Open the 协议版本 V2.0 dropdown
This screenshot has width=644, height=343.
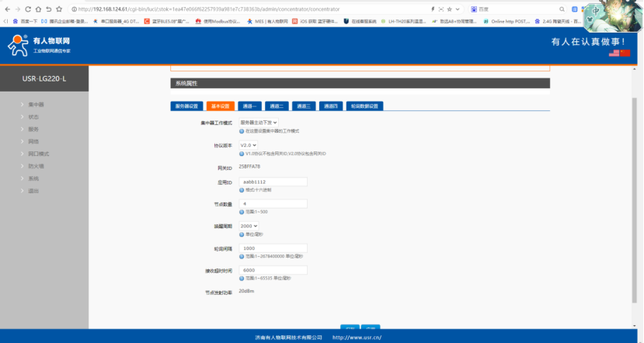248,145
